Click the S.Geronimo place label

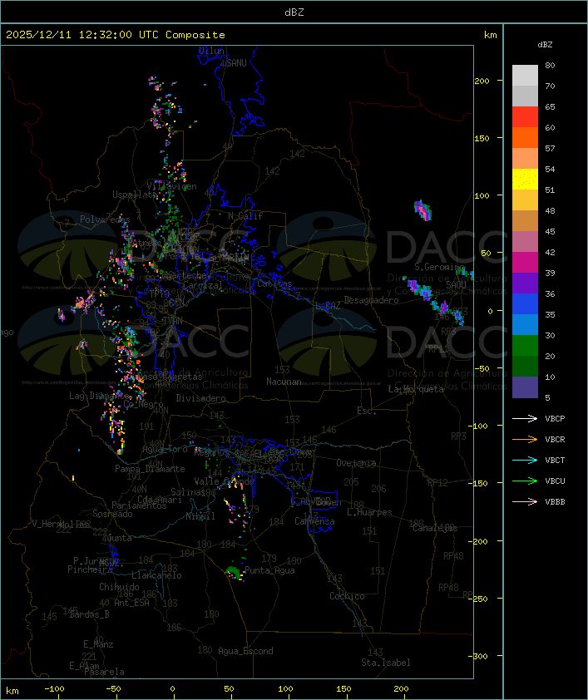tap(439, 267)
